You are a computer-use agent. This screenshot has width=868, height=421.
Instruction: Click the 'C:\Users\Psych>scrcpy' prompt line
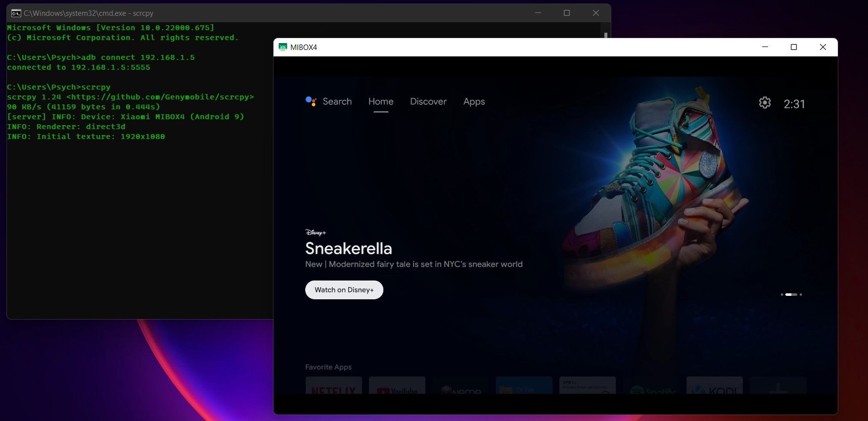pyautogui.click(x=59, y=87)
